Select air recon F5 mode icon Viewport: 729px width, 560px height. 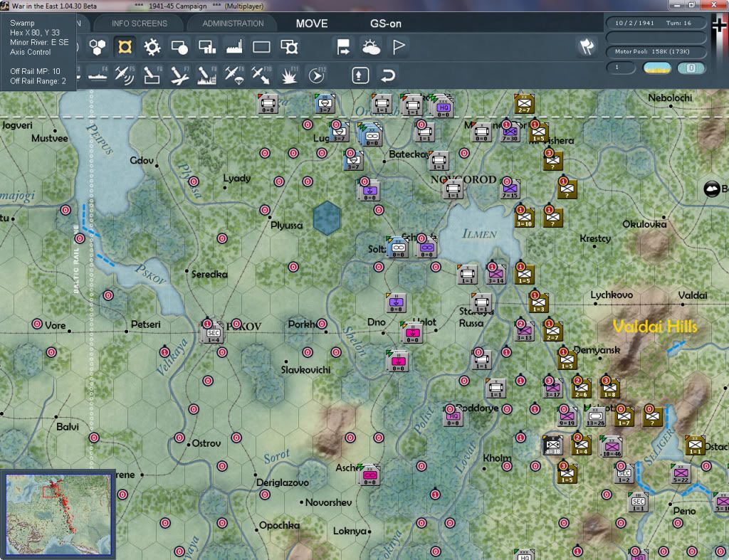[x=125, y=75]
